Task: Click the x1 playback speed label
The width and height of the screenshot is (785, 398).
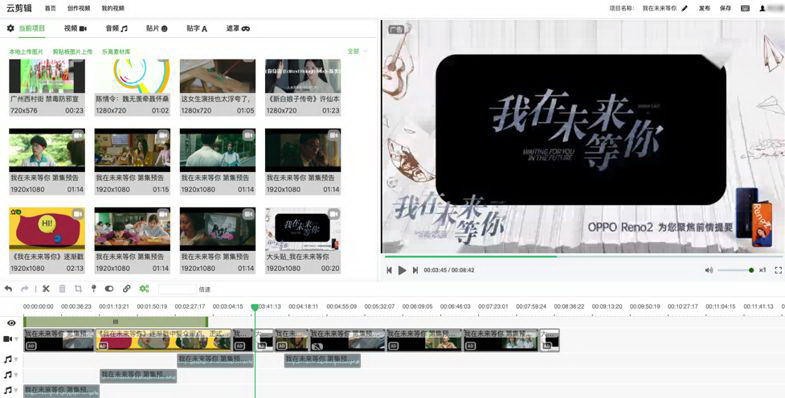Action: (x=762, y=270)
